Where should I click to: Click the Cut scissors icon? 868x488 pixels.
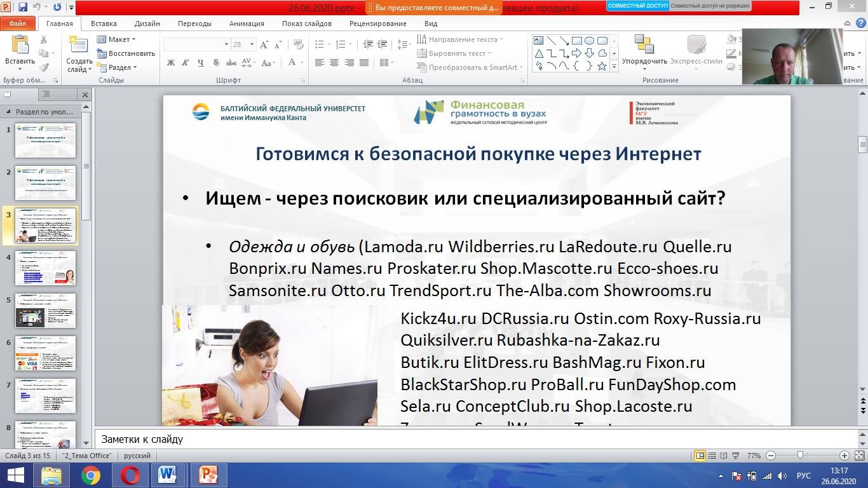[x=44, y=39]
